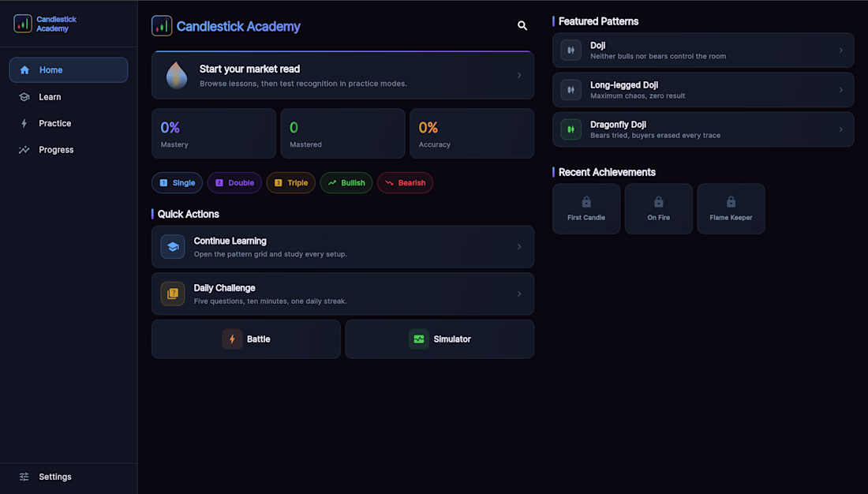Click the Daily Challenge quiz icon

(173, 294)
